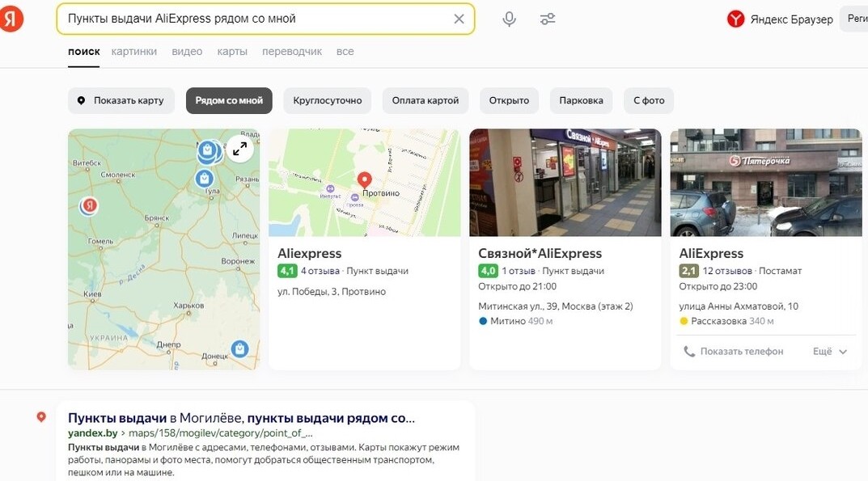Click the Yandex Browser red Y icon

tap(735, 19)
